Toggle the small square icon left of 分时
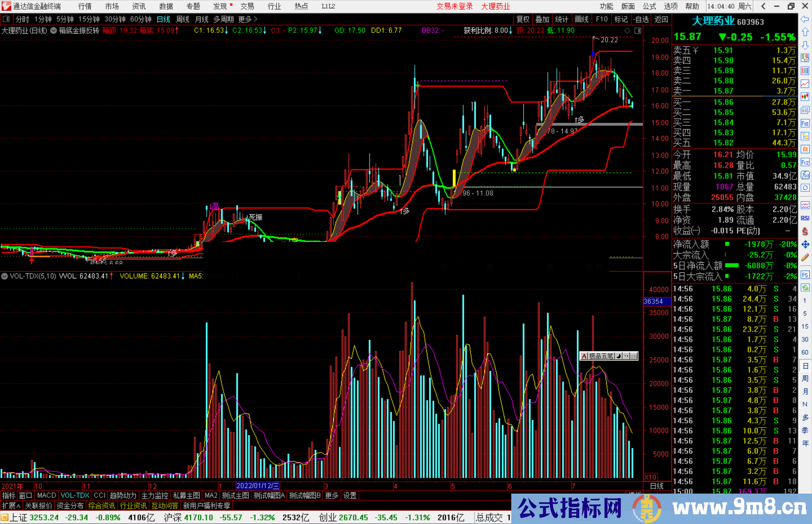 pos(6,19)
